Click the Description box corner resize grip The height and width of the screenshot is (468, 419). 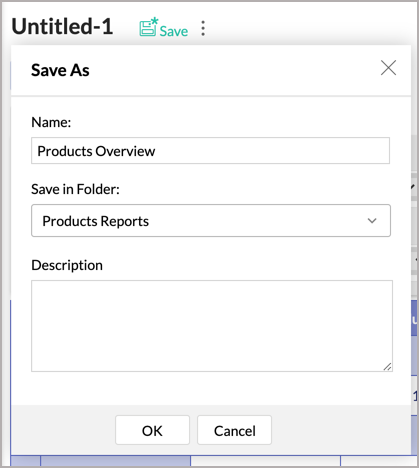[x=387, y=366]
